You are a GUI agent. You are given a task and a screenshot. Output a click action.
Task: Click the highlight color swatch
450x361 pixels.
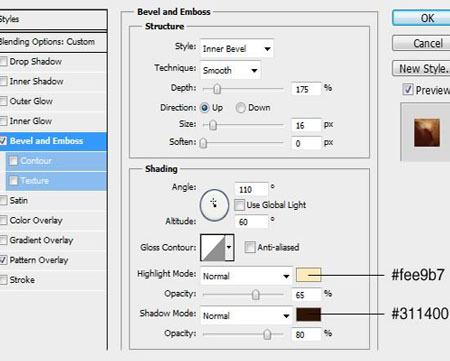pyautogui.click(x=308, y=275)
